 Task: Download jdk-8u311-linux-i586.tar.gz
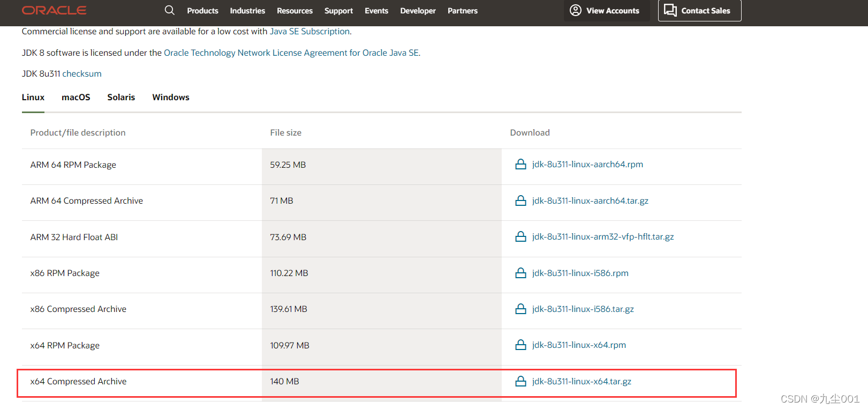coord(583,309)
